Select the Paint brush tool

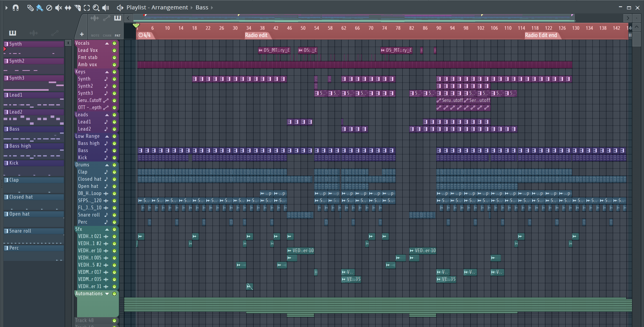pos(40,8)
